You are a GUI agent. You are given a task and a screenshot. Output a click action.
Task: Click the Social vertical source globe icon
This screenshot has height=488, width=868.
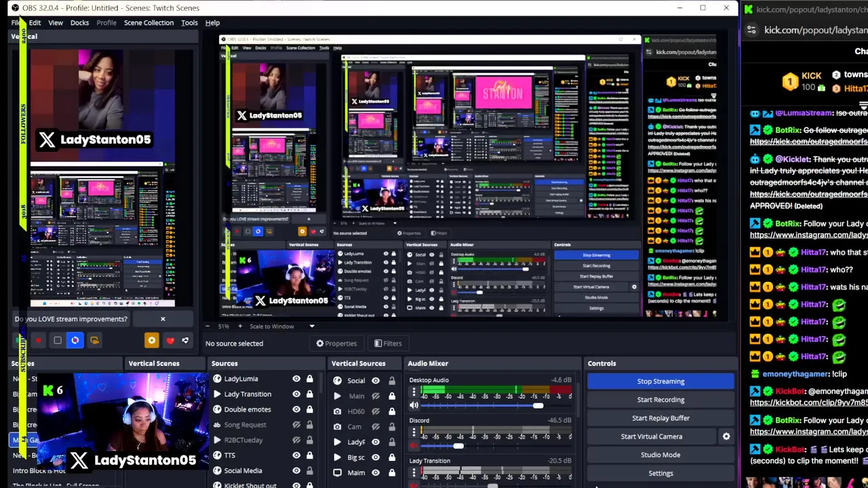click(337, 381)
